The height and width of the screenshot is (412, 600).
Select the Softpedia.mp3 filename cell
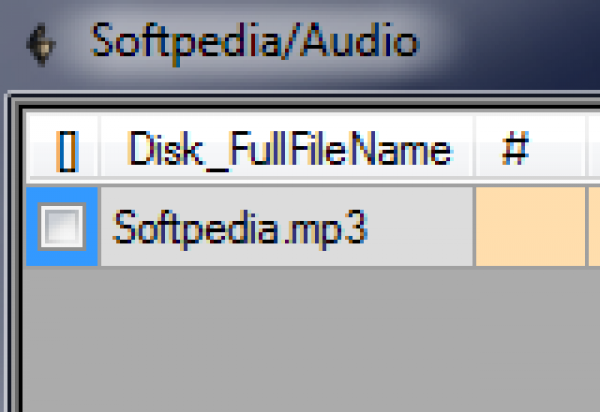(x=240, y=228)
